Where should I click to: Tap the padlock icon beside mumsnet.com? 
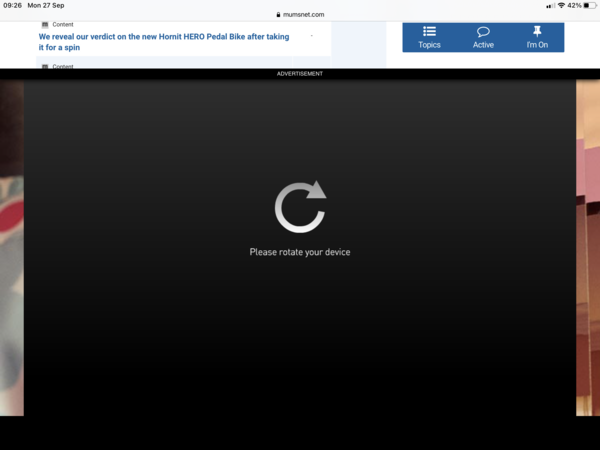pos(278,15)
